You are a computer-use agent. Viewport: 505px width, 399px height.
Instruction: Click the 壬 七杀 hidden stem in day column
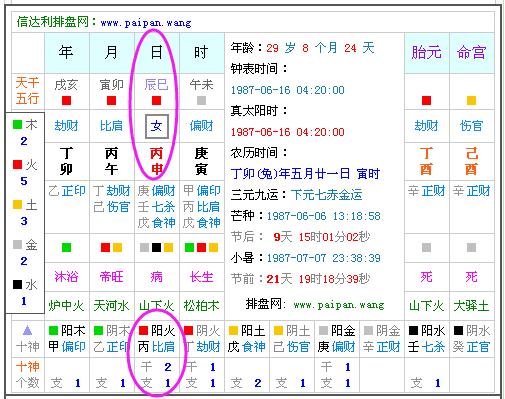tap(156, 207)
